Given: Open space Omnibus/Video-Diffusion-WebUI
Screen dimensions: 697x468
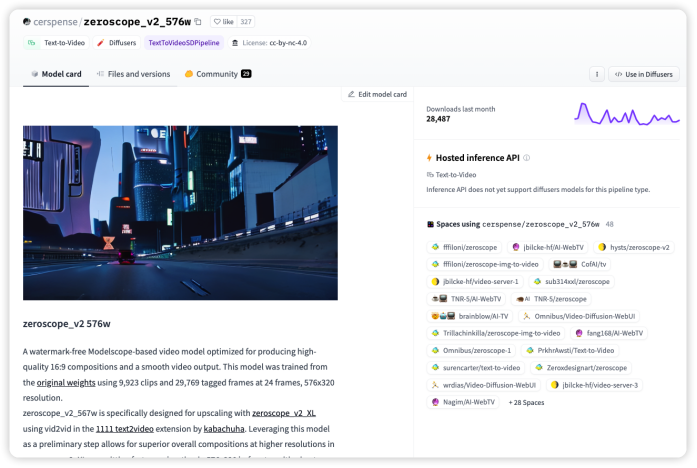Looking at the screenshot, I should (579, 316).
